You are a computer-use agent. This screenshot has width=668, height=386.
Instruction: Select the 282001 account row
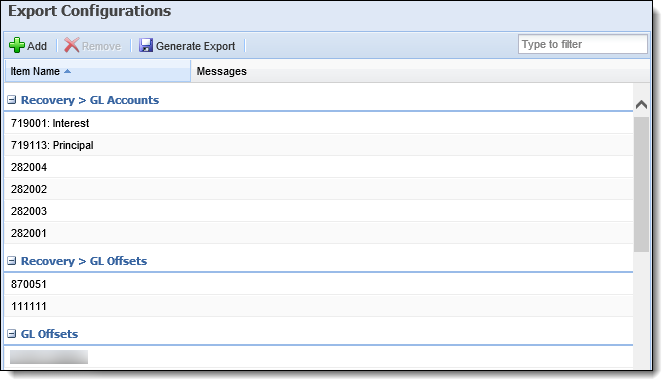319,233
